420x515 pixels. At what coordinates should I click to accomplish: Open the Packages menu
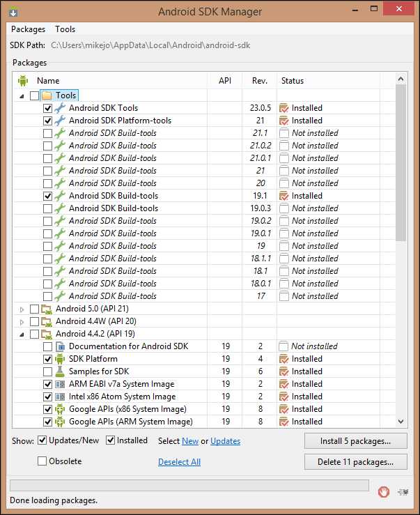[x=29, y=29]
